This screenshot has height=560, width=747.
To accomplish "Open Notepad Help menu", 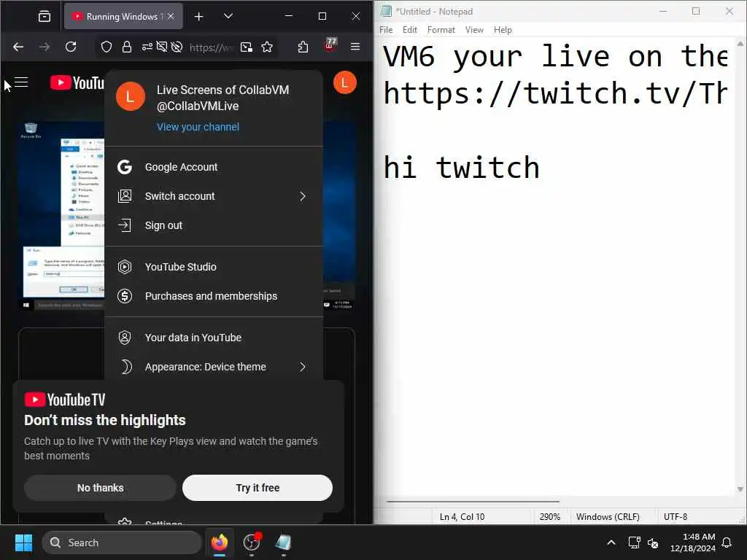I will pyautogui.click(x=503, y=30).
